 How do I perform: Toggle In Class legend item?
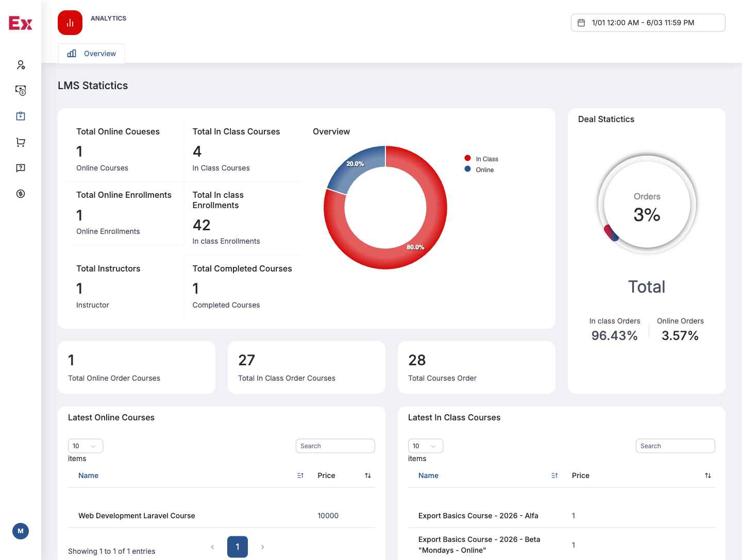tap(481, 159)
